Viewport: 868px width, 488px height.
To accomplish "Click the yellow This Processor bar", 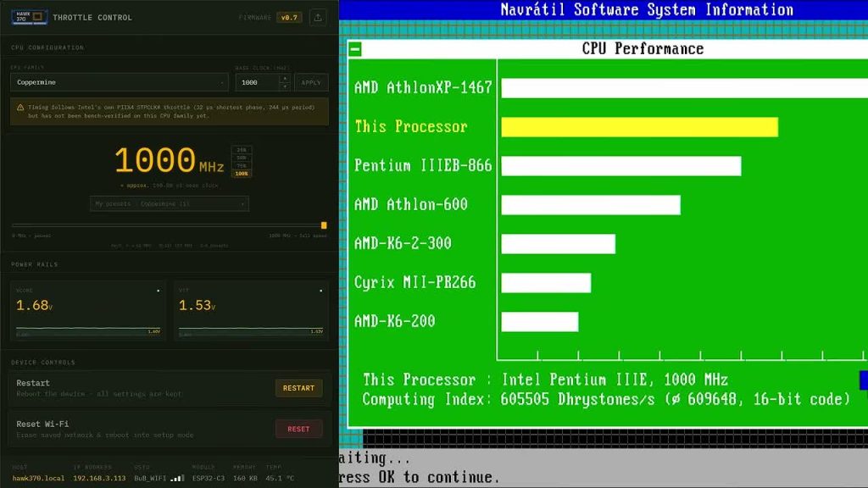I will coord(639,127).
